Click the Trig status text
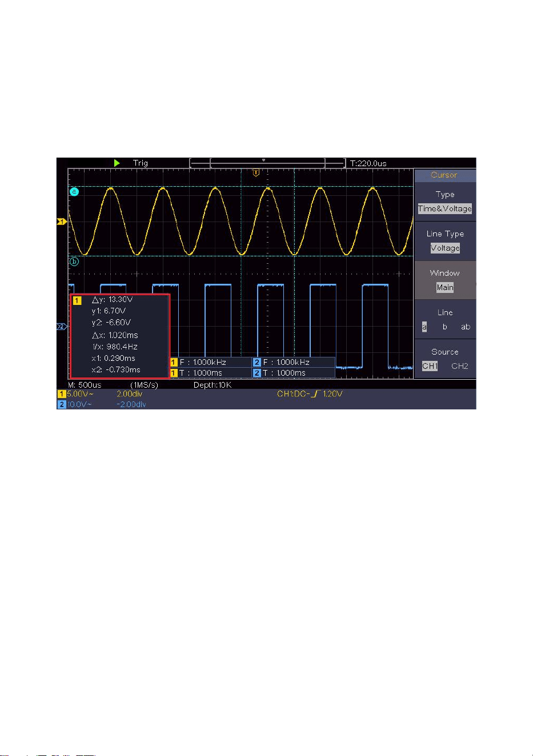533x756 pixels. pos(141,163)
